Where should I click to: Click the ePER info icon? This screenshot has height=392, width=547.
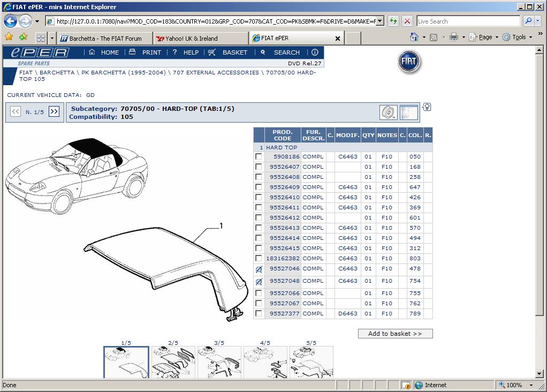[x=315, y=52]
